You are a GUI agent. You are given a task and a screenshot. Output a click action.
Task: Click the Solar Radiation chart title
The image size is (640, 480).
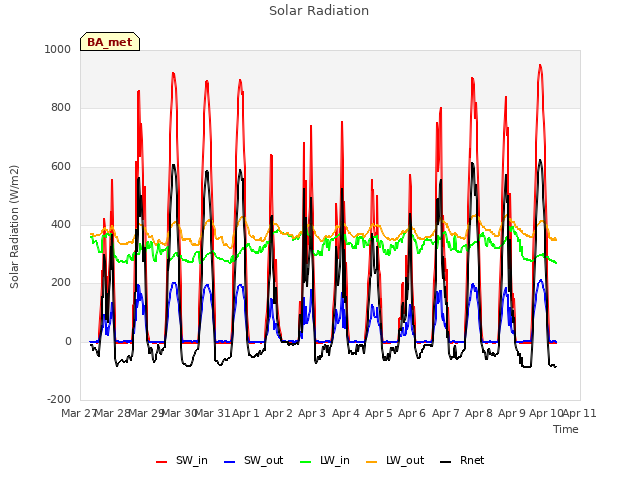[x=319, y=11]
